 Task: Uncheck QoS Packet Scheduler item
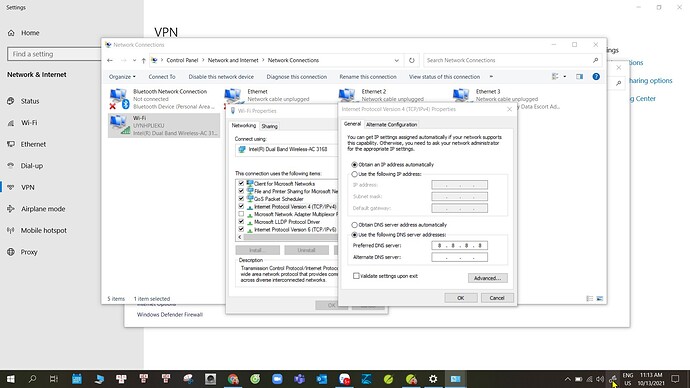(241, 199)
